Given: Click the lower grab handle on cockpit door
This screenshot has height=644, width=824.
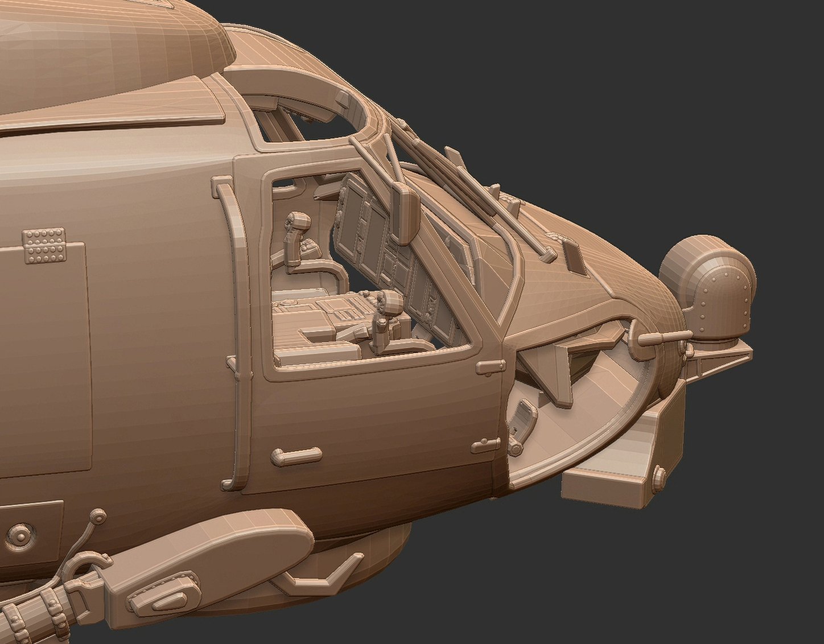Looking at the screenshot, I should [296, 456].
